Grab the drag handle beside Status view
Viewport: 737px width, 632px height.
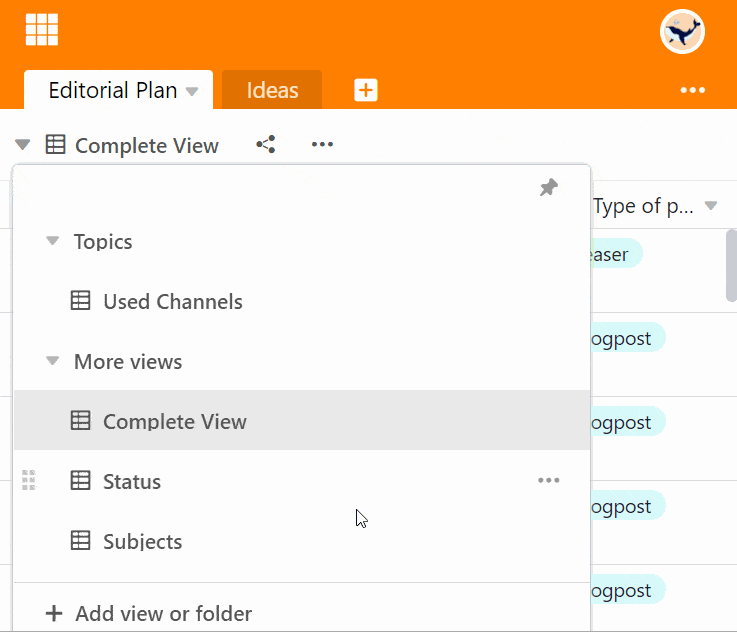tap(29, 481)
